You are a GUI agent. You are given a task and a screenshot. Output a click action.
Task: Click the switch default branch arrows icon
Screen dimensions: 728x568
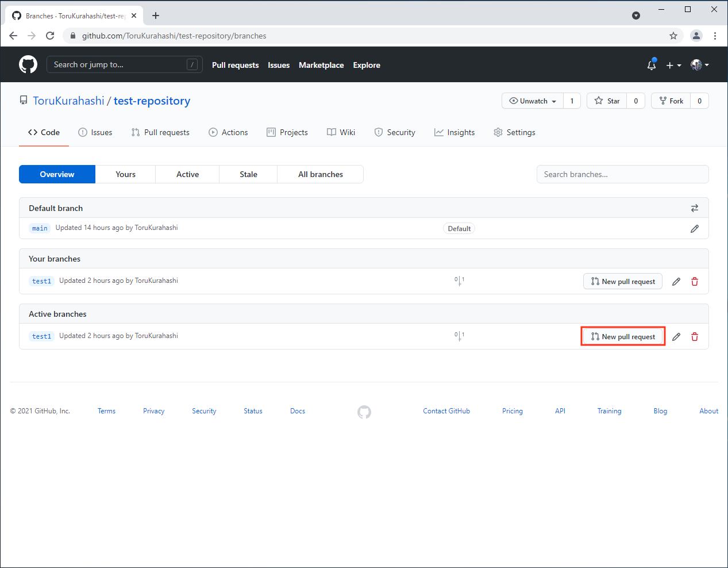(x=695, y=208)
